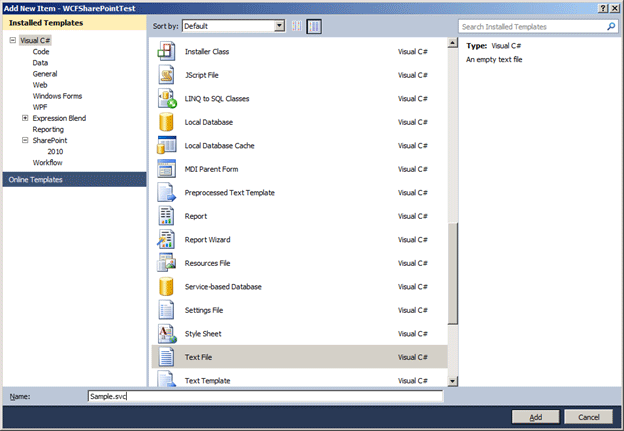Click the Cancel button

[x=589, y=417]
